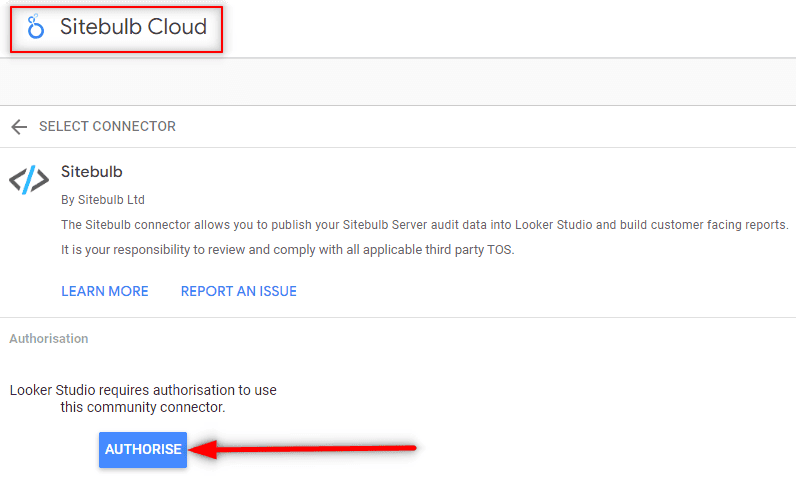Click the third party TOS responsibility notice

tap(288, 250)
